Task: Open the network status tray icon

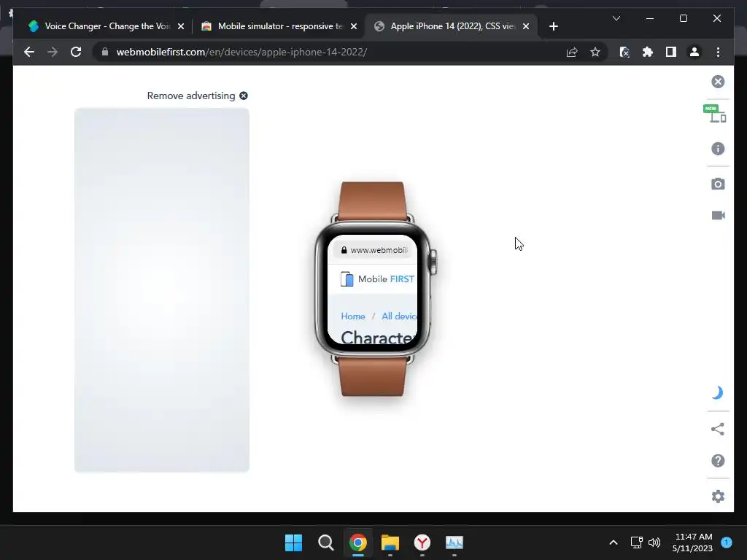Action: (x=636, y=542)
